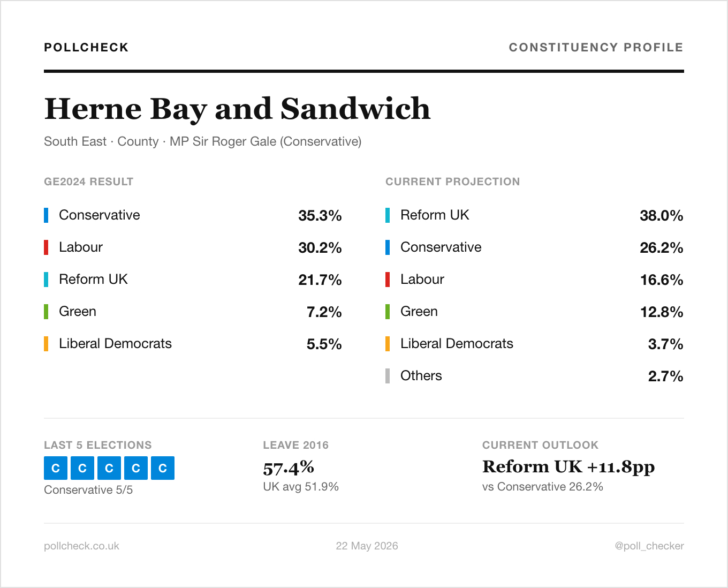Click the POLLCHECK brand header

(x=86, y=47)
